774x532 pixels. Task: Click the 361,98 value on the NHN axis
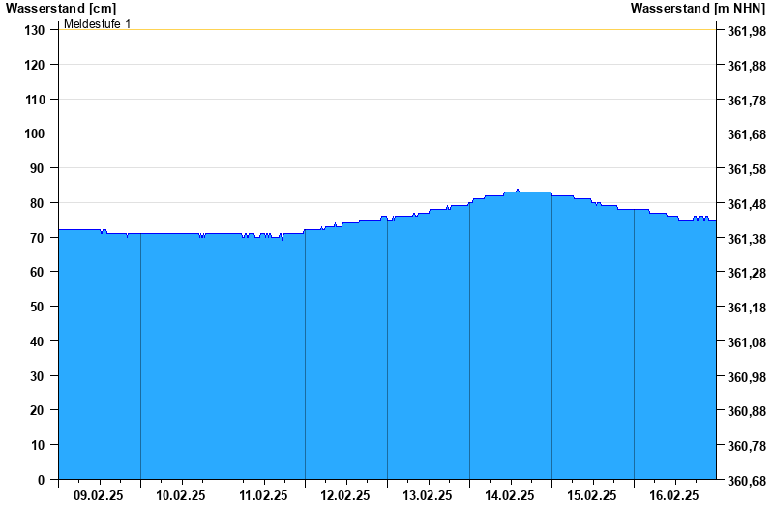[x=745, y=31]
